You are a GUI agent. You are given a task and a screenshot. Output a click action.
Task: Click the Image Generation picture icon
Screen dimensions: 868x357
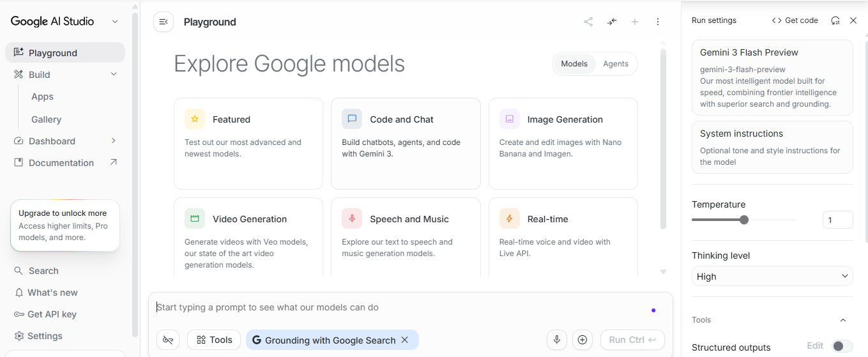[x=510, y=119]
